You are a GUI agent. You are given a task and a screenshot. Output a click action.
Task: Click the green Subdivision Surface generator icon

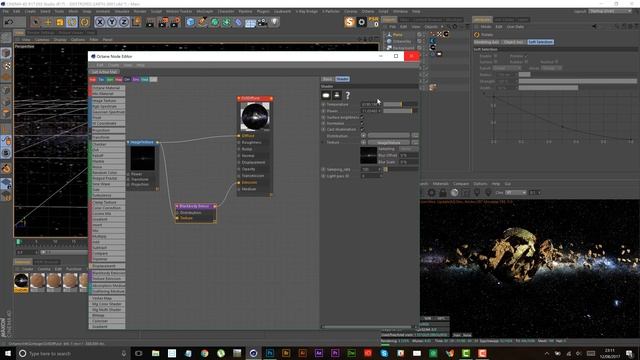point(215,22)
